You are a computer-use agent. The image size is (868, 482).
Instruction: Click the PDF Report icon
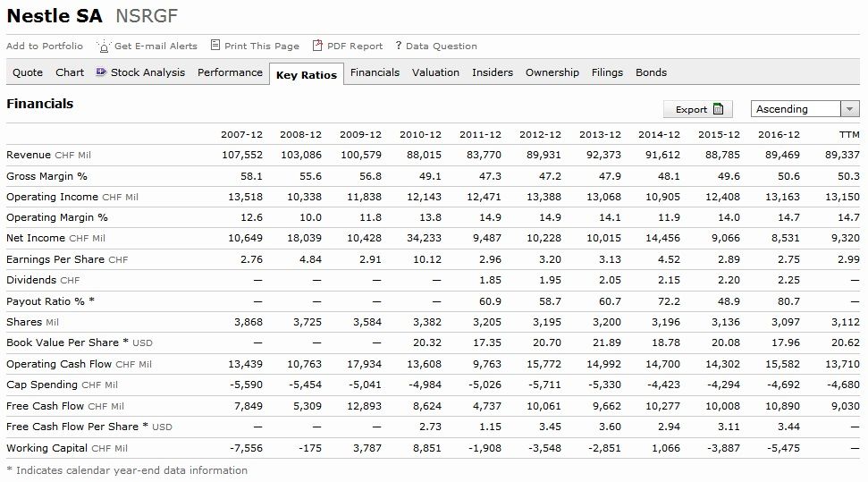pyautogui.click(x=317, y=46)
